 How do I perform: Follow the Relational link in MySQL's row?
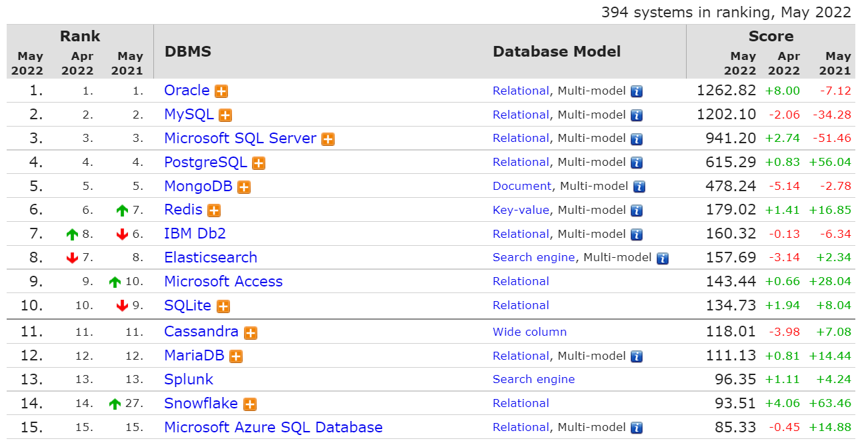pos(521,115)
